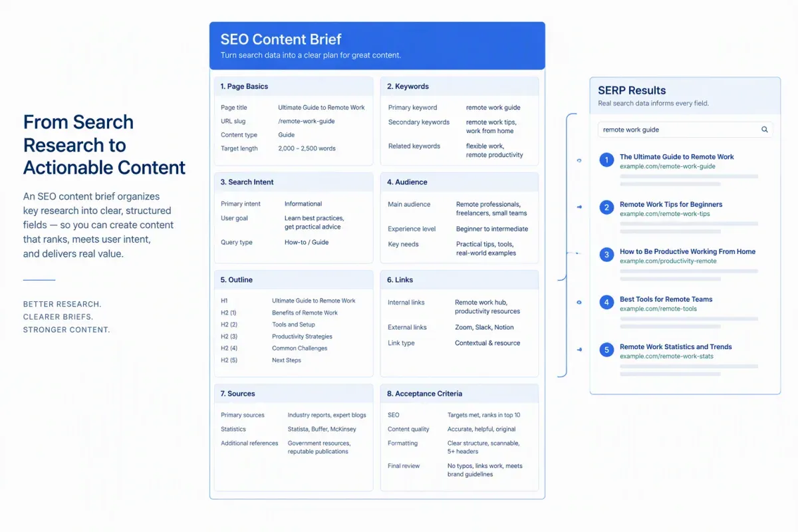
Task: Select the '7. Sources' section header
Action: tap(293, 394)
